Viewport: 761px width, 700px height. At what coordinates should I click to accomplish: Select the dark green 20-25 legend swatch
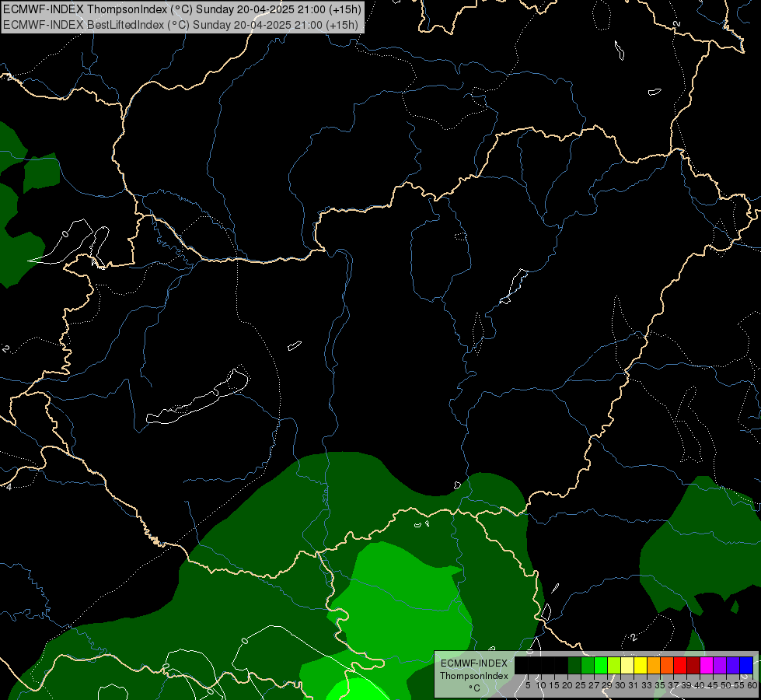coord(574,665)
